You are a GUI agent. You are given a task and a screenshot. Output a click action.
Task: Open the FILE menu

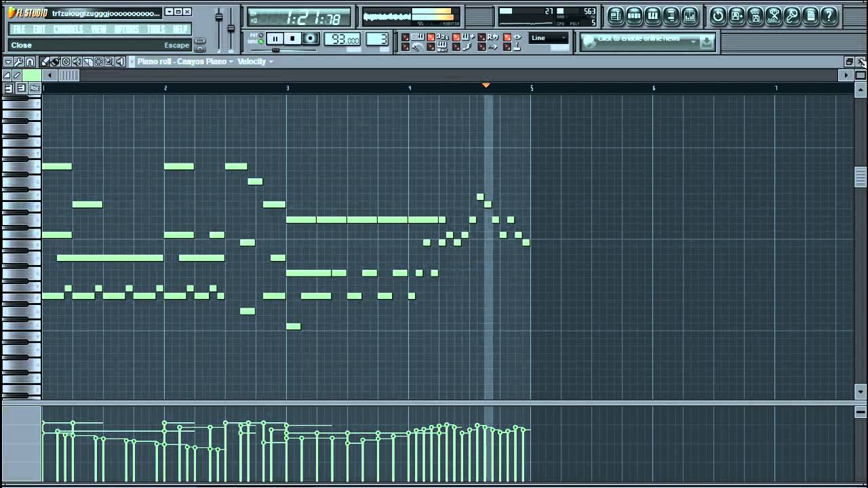point(19,29)
